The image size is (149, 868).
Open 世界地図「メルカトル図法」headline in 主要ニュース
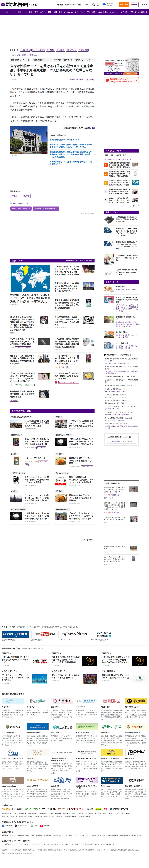[30, 298]
